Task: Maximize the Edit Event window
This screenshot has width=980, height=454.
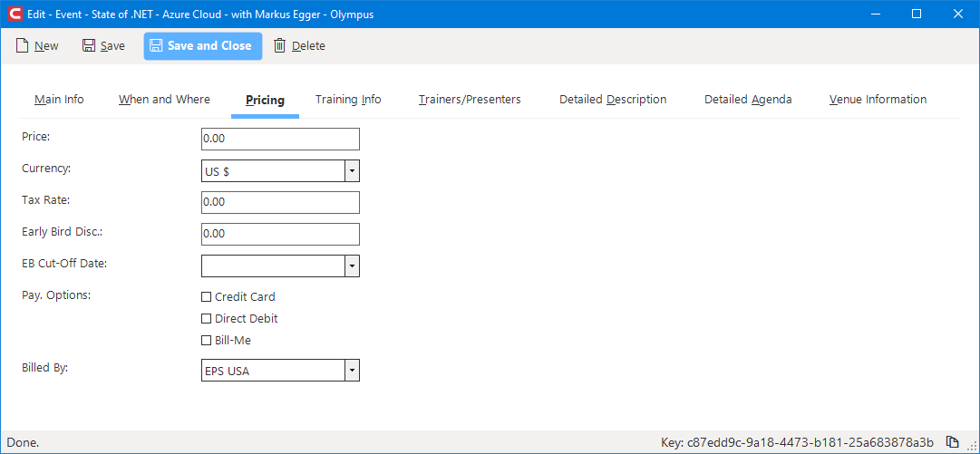Action: (917, 14)
